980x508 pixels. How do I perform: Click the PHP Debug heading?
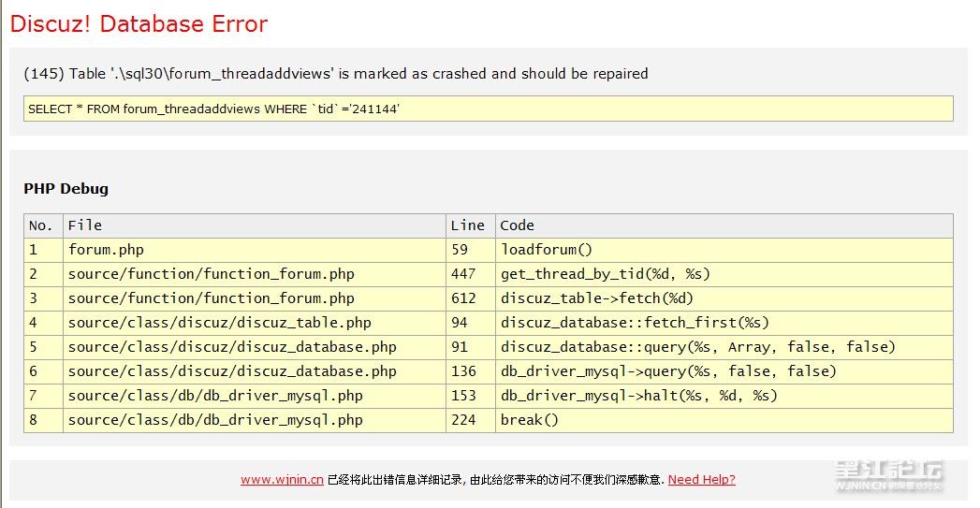coord(66,189)
